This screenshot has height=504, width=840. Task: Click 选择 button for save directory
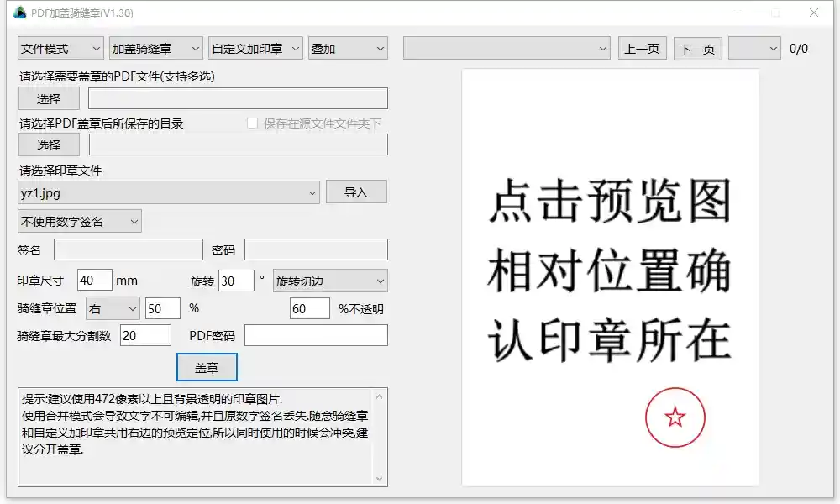click(49, 144)
